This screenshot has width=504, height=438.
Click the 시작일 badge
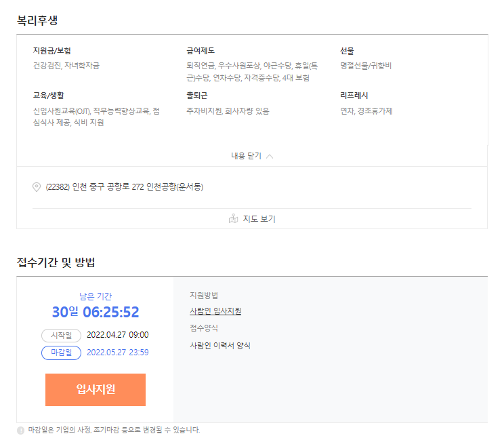click(x=62, y=336)
